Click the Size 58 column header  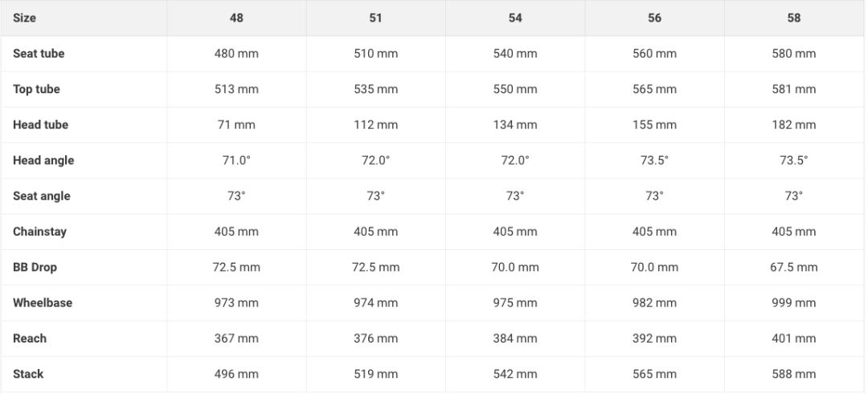tap(794, 18)
